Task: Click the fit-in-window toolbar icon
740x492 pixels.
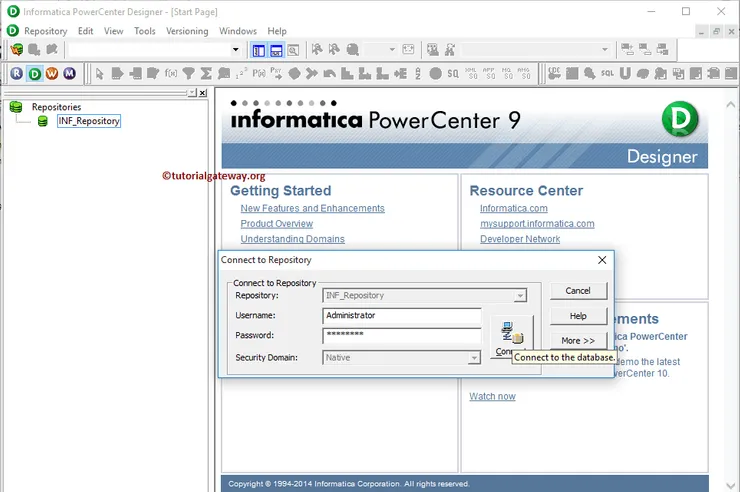Action: (408, 50)
